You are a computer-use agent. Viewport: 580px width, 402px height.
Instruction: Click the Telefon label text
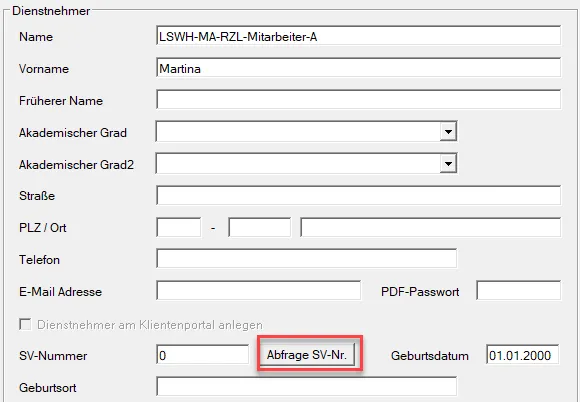[39, 260]
